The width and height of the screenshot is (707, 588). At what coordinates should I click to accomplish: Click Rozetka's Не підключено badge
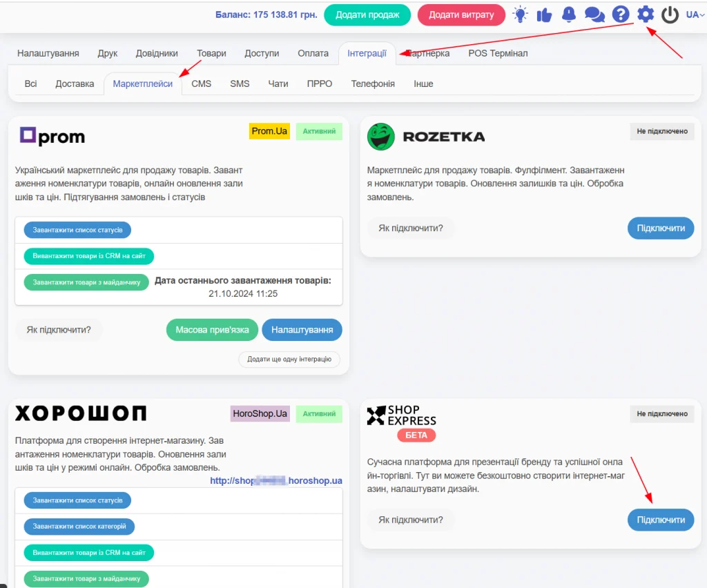coord(662,132)
